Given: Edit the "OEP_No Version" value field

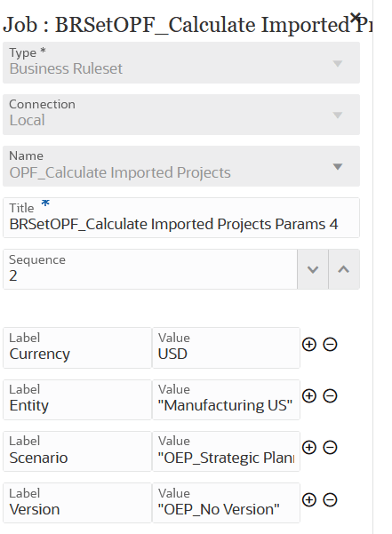Looking at the screenshot, I should tap(226, 503).
